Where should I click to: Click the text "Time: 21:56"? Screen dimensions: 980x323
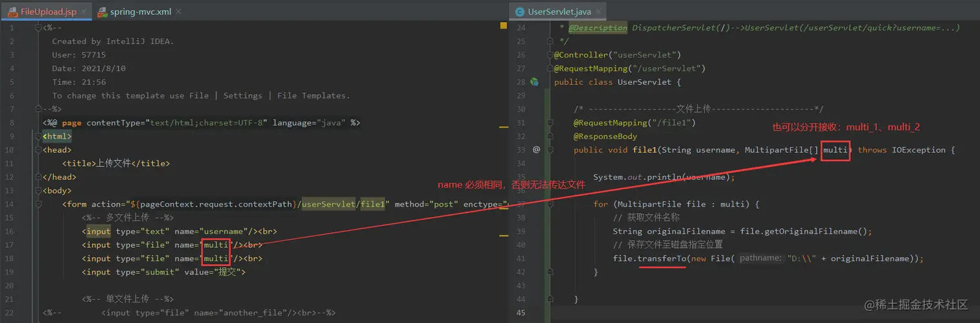point(79,82)
